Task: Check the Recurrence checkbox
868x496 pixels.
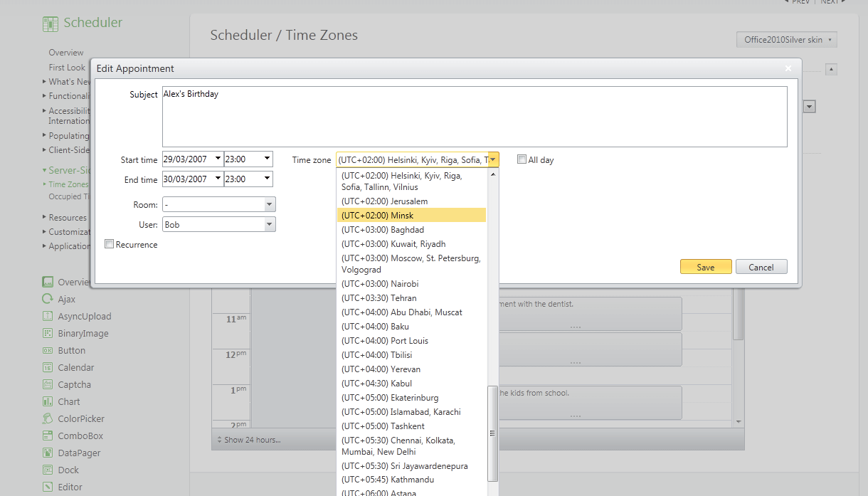Action: click(x=109, y=244)
